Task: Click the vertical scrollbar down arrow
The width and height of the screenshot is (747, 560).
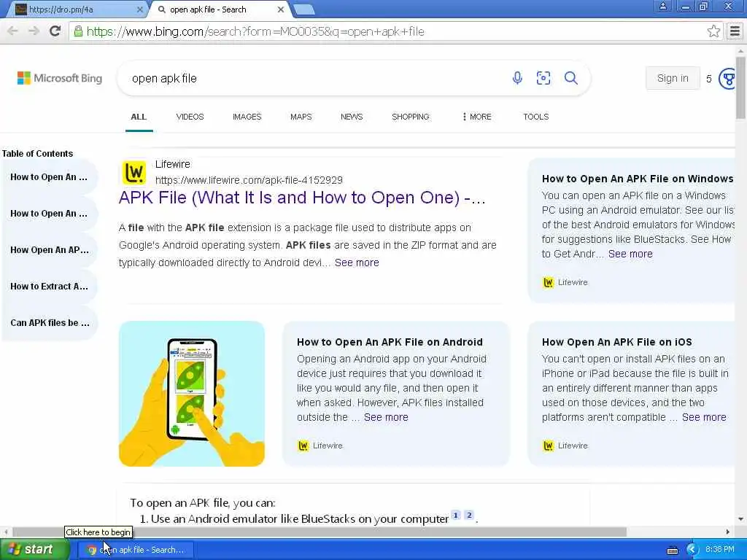Action: (741, 518)
